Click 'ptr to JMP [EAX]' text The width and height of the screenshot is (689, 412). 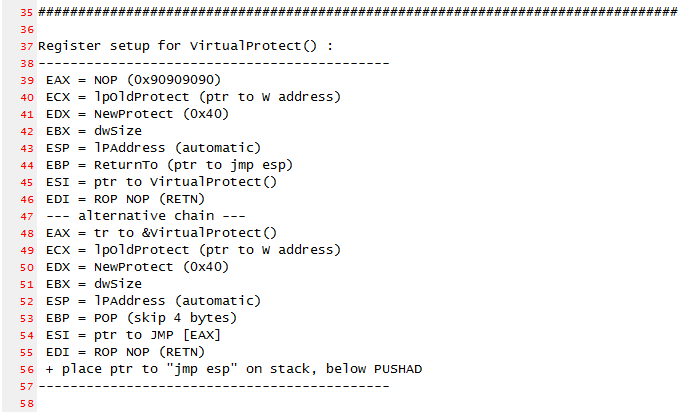pos(157,335)
